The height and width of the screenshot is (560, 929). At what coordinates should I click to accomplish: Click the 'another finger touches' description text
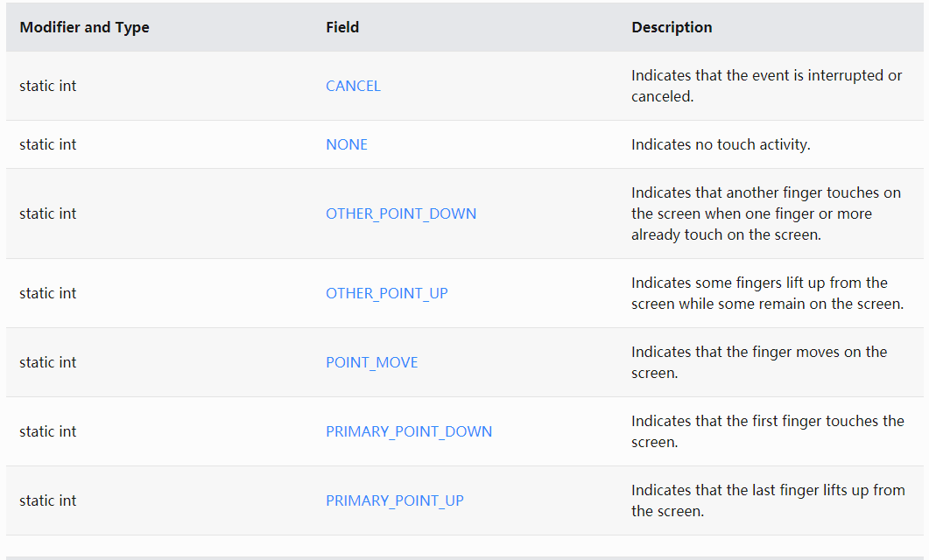pyautogui.click(x=765, y=213)
